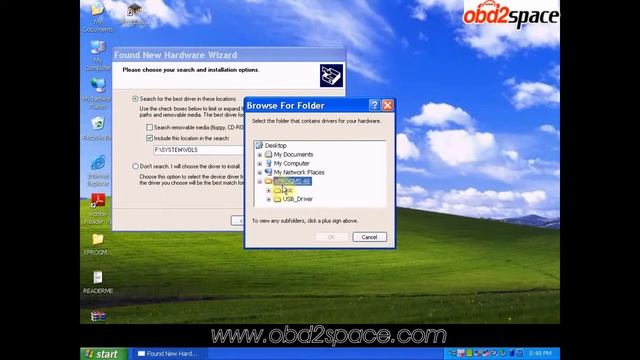The image size is (640, 360).
Task: Close the Browse For Folder dialog
Action: coord(387,105)
